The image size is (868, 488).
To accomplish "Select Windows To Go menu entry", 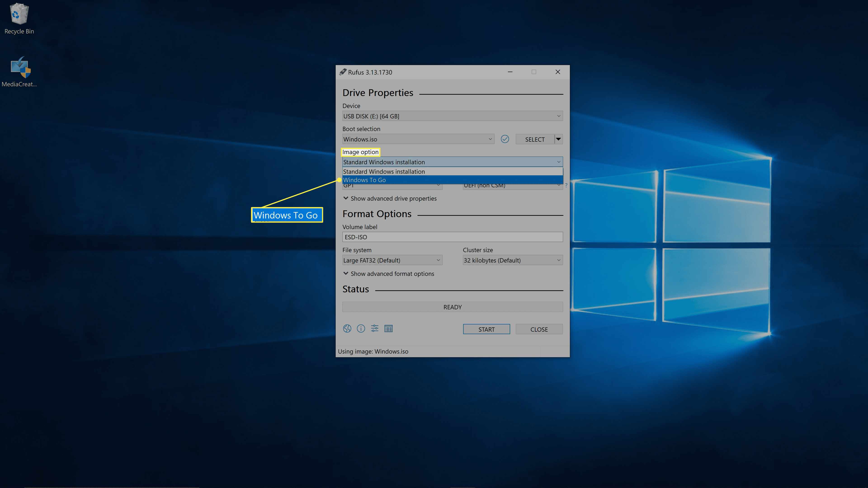I will (452, 180).
